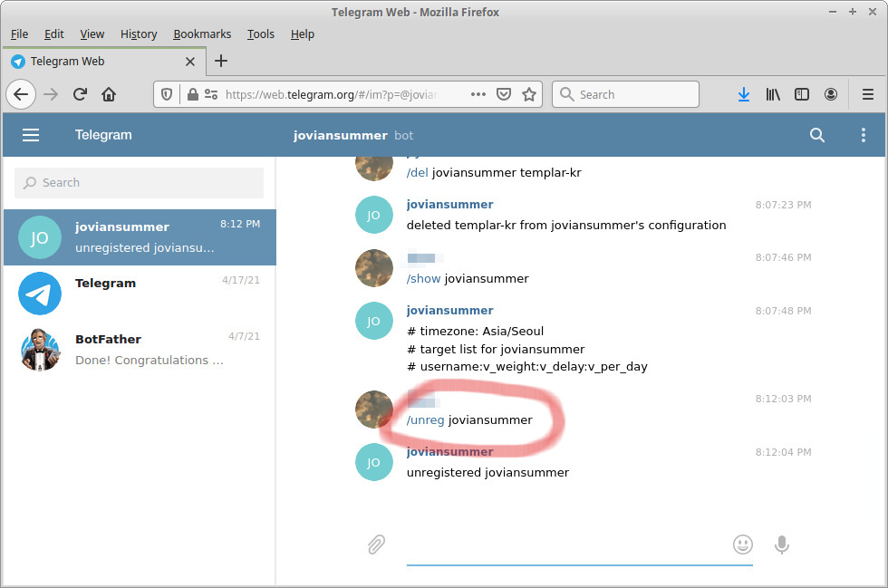Click the /del command link

(x=418, y=173)
